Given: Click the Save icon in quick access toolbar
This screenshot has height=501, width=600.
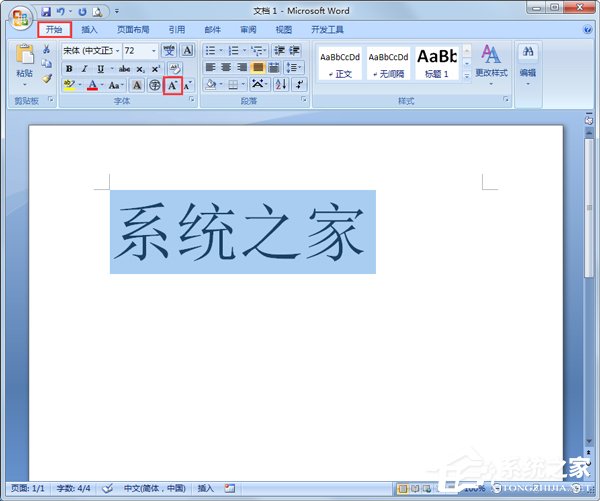Looking at the screenshot, I should point(46,11).
